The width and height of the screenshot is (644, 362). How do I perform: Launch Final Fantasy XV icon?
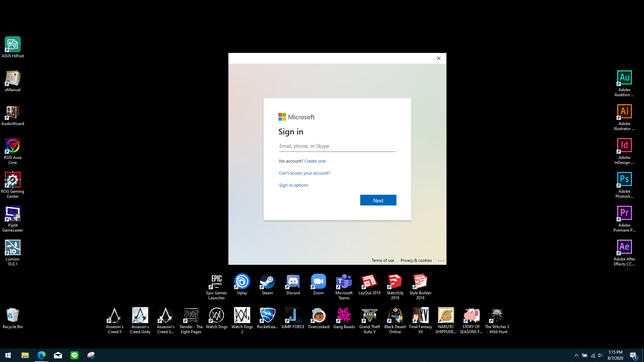420,320
